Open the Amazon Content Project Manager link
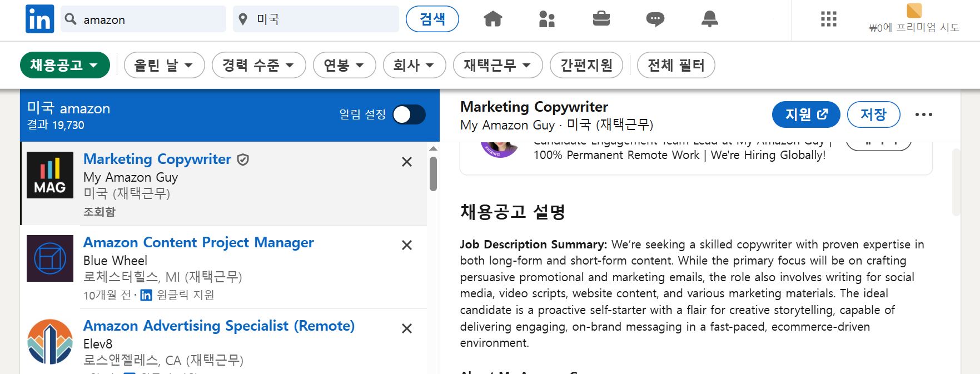This screenshot has height=374, width=980. (x=198, y=242)
